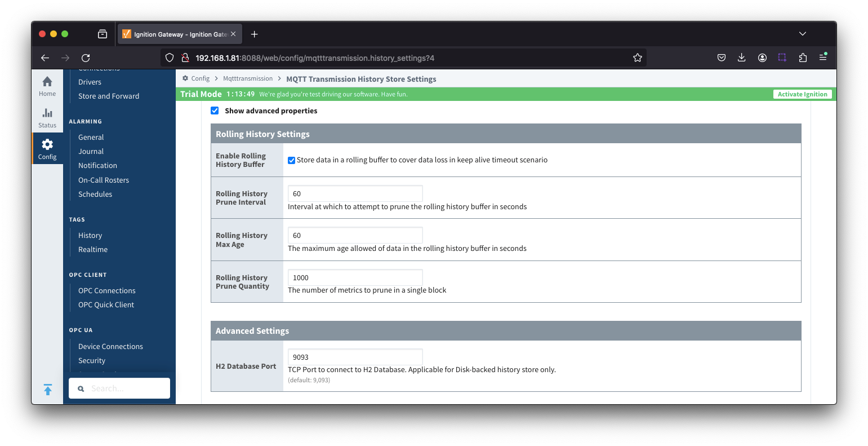The width and height of the screenshot is (868, 446).
Task: Open the browser hamburger menu
Action: [823, 57]
